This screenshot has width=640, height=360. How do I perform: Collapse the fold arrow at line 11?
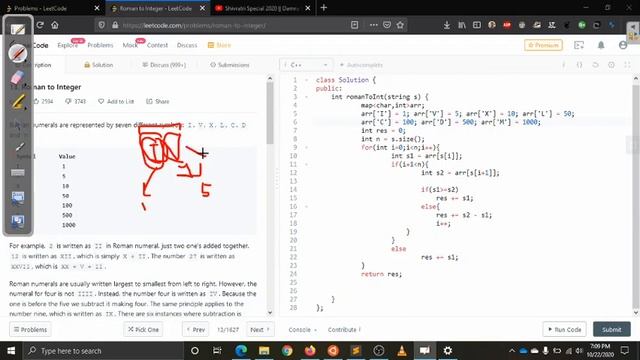pos(307,164)
